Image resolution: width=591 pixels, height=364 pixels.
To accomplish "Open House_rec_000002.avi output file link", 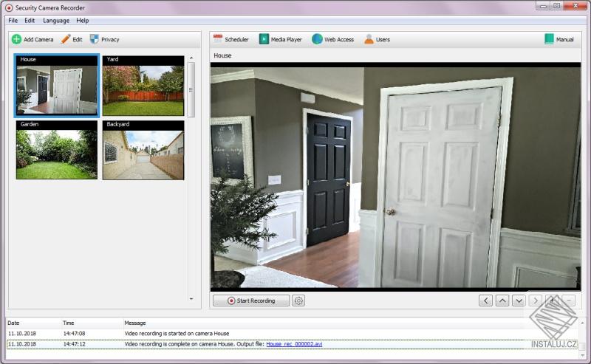I will pos(294,344).
